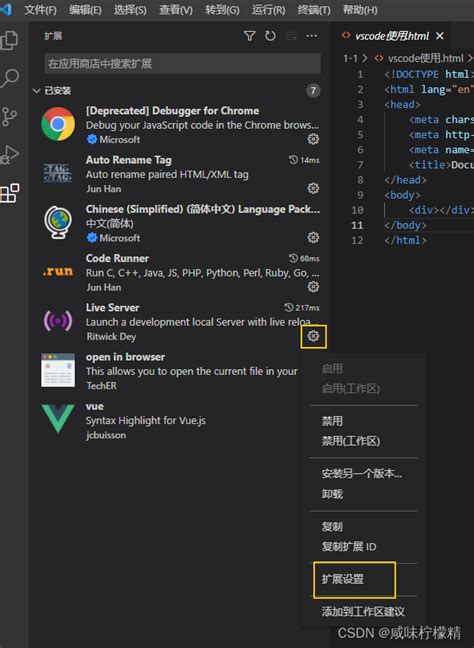Click the Debugger for Chrome logo icon
The width and height of the screenshot is (474, 648).
point(58,124)
